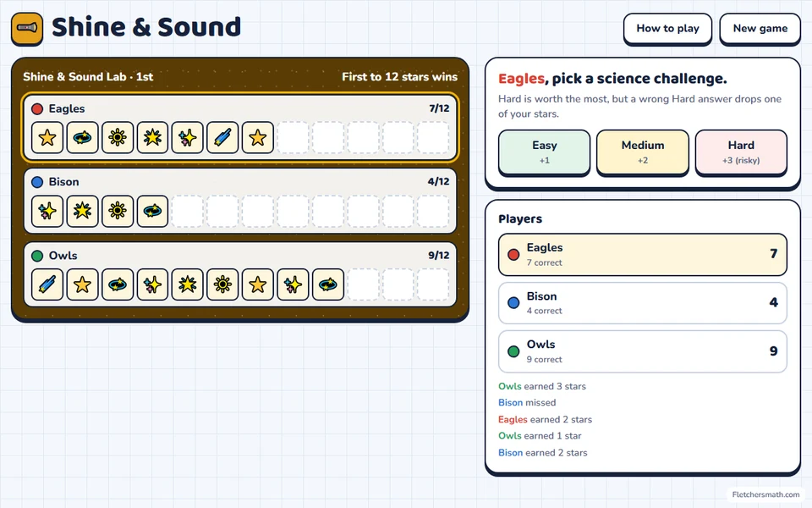Viewport: 812px width, 508px height.
Task: Click the sparkles token in Eagles row
Action: (x=188, y=137)
